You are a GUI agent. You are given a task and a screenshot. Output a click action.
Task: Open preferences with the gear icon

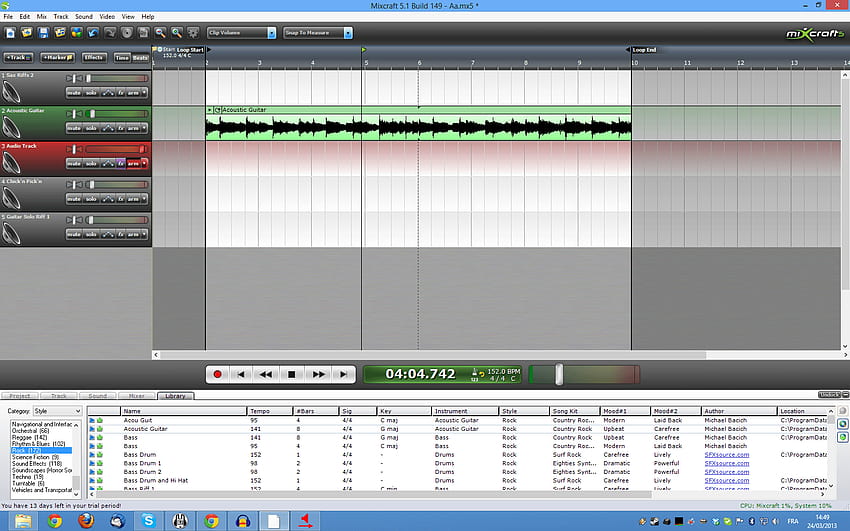coord(194,33)
